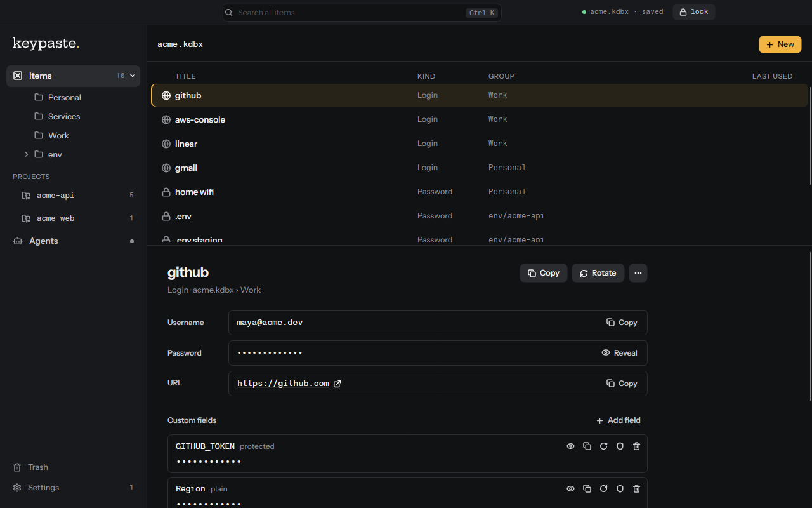
Task: Click the acme-api project folder icon
Action: coord(26,196)
